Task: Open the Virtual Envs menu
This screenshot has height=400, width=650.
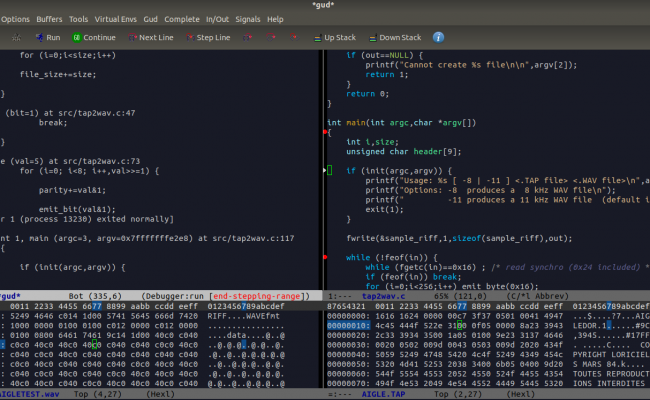Action: click(x=116, y=19)
